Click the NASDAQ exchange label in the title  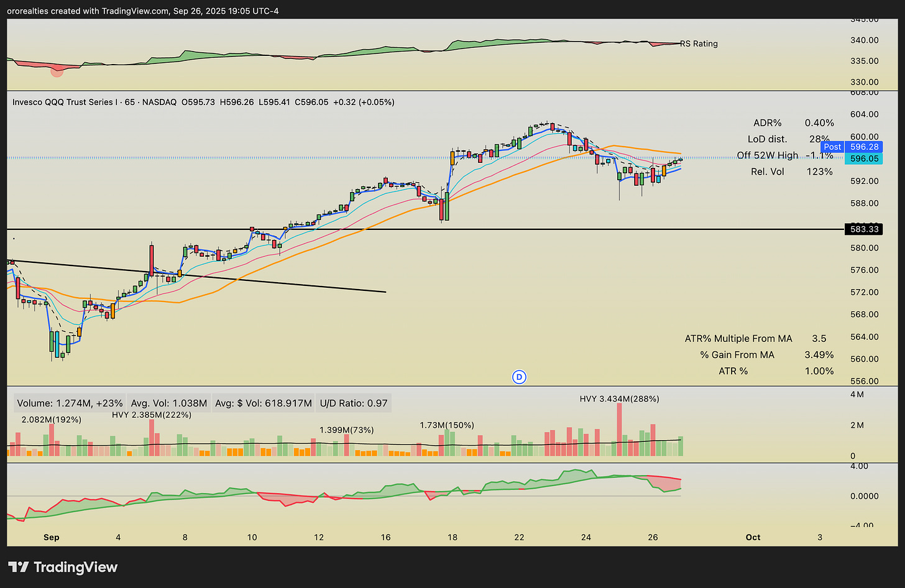click(159, 102)
